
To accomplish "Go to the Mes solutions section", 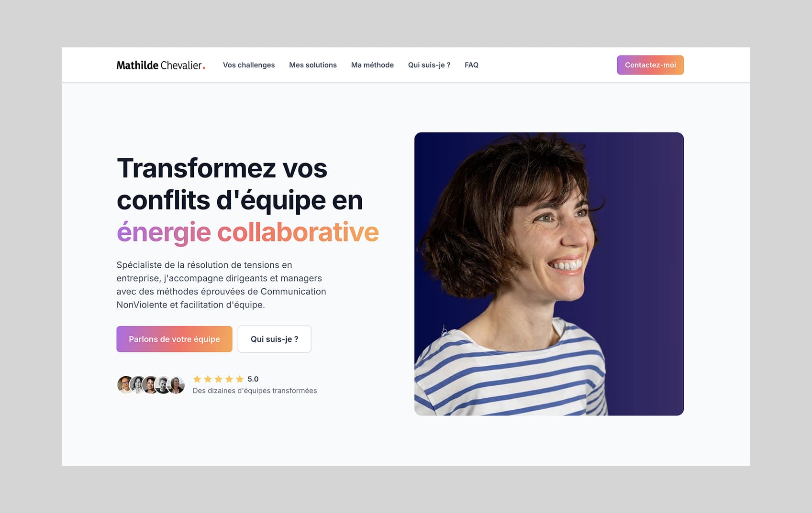I will coord(313,65).
